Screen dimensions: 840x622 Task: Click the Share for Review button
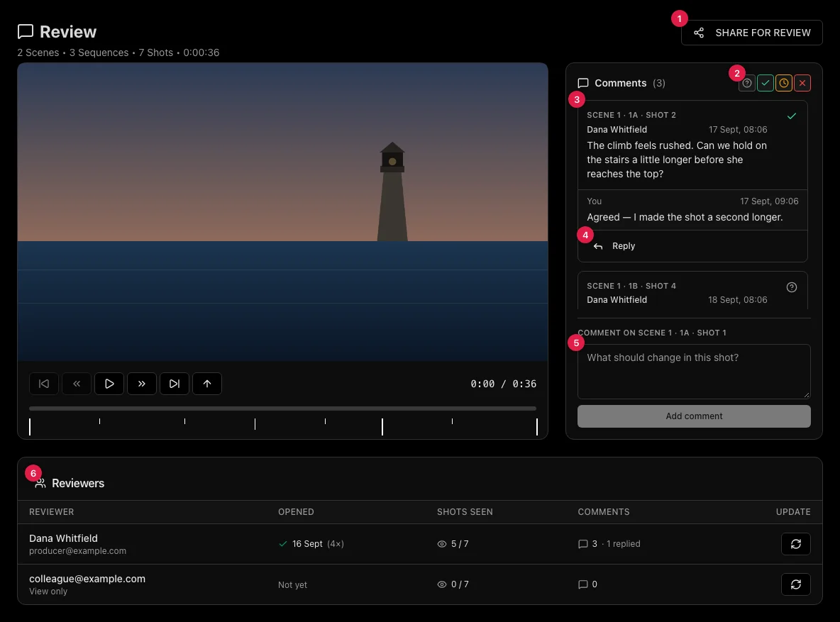[x=751, y=33]
